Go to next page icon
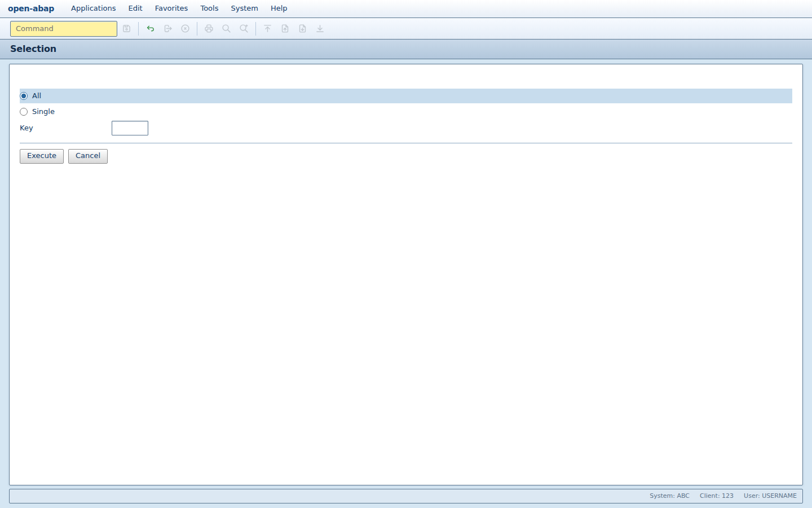Image resolution: width=812 pixels, height=508 pixels. point(303,29)
